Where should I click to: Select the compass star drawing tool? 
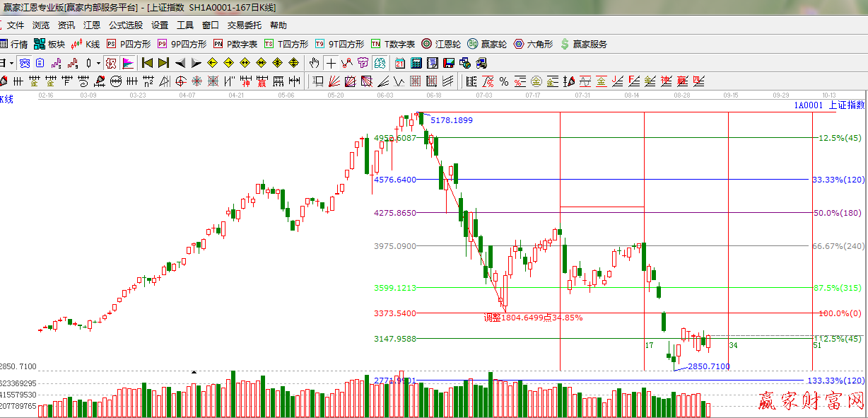(197, 81)
